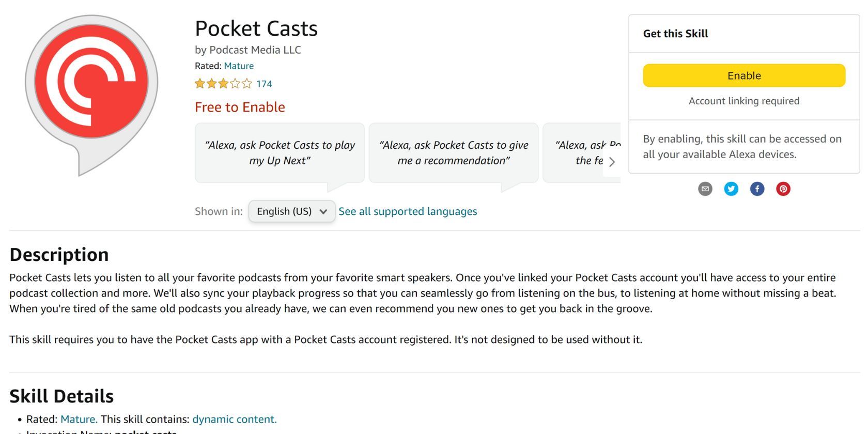
Task: Select the Up Next example phrase card
Action: pyautogui.click(x=279, y=152)
